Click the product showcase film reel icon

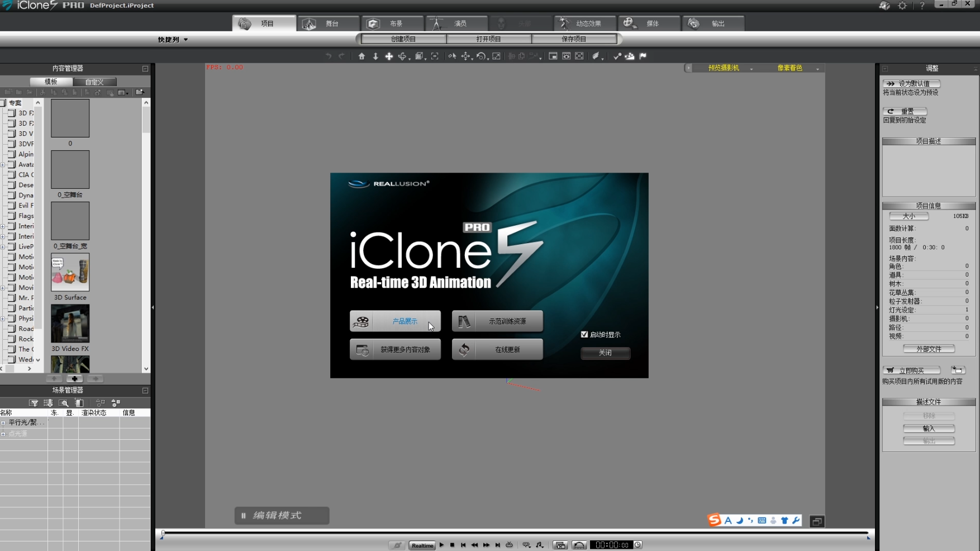362,321
